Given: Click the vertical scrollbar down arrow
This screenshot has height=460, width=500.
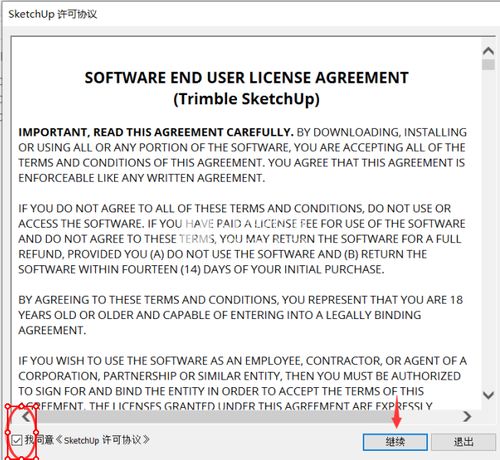Looking at the screenshot, I should tap(488, 395).
